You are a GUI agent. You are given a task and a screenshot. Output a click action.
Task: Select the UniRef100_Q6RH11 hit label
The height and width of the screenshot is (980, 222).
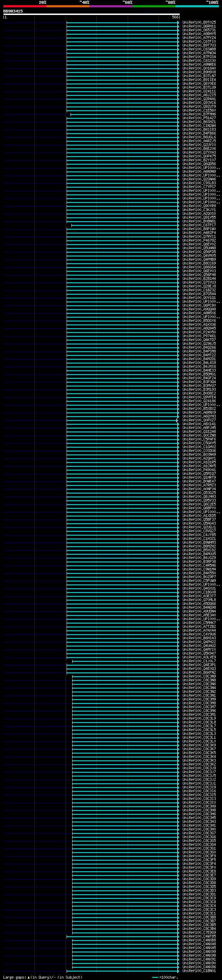[x=199, y=26]
